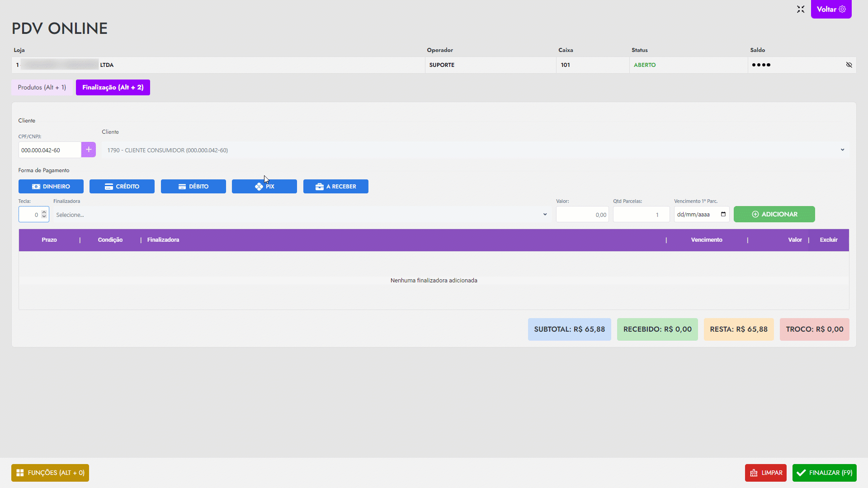Open Finalização (Alt + 2) tab
The width and height of the screenshot is (868, 488).
[x=113, y=88]
